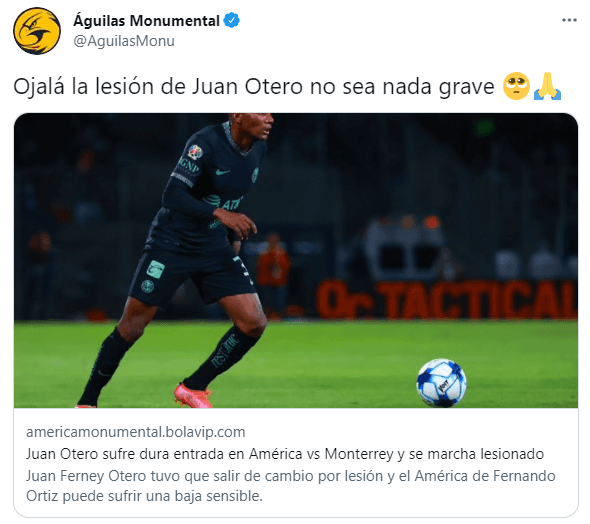Open the three-dot more options menu
Screen dimensions: 590x524
[569, 20]
